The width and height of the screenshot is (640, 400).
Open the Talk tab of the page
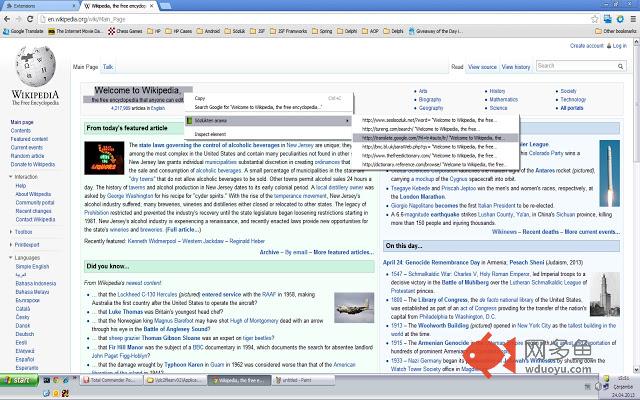[108, 66]
